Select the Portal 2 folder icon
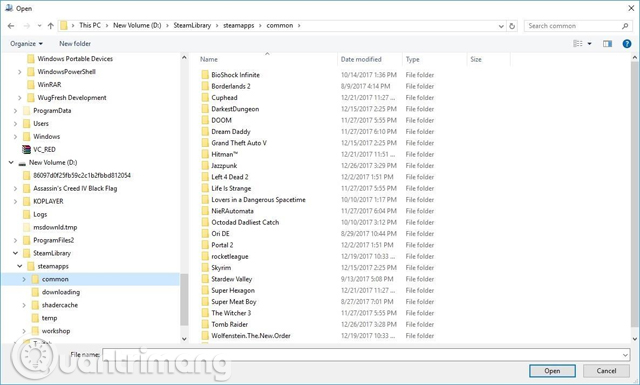Image resolution: width=640 pixels, height=385 pixels. coord(205,245)
